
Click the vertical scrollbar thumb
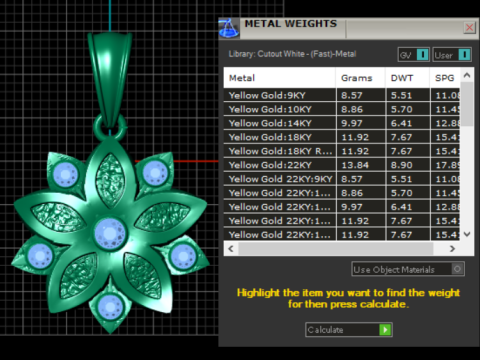click(467, 104)
